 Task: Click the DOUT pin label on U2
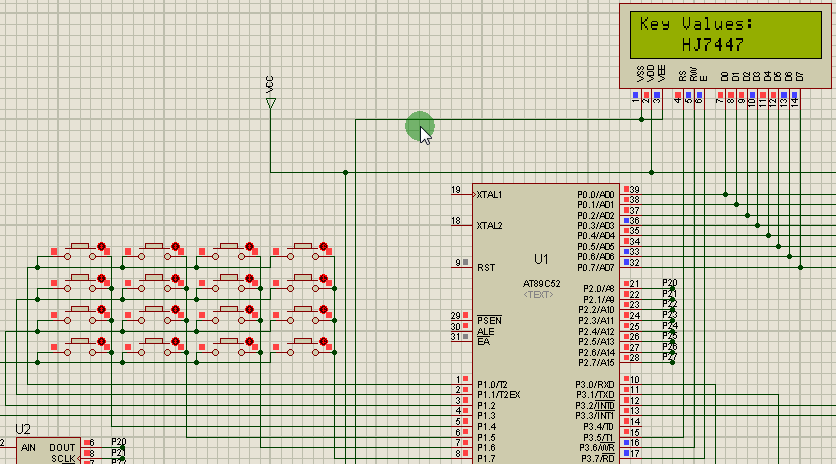(62, 448)
